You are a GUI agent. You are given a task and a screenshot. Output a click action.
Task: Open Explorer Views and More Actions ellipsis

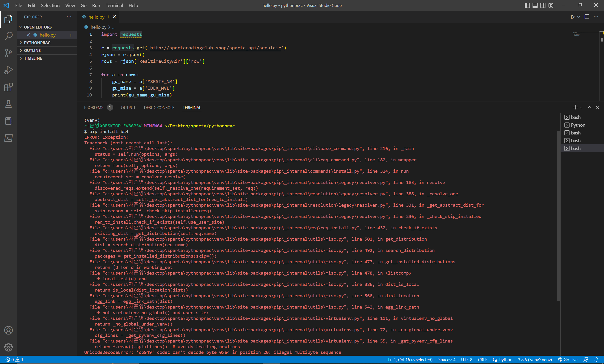pos(69,17)
